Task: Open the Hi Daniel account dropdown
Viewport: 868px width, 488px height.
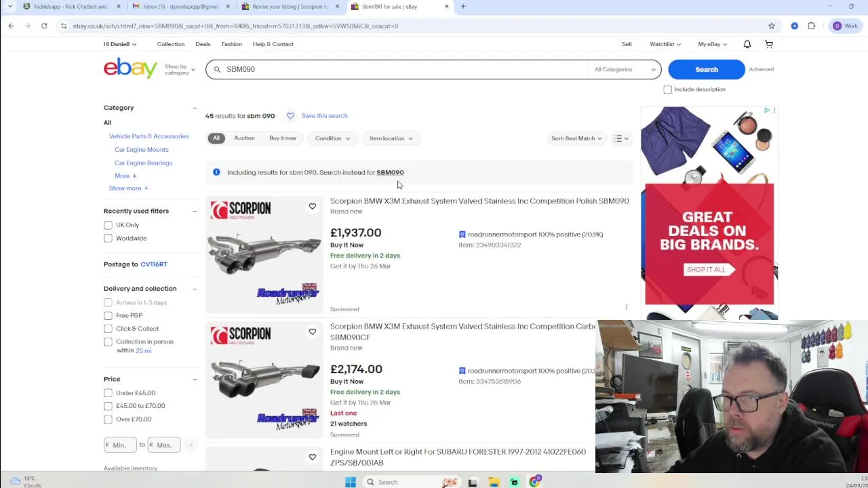Action: (120, 44)
